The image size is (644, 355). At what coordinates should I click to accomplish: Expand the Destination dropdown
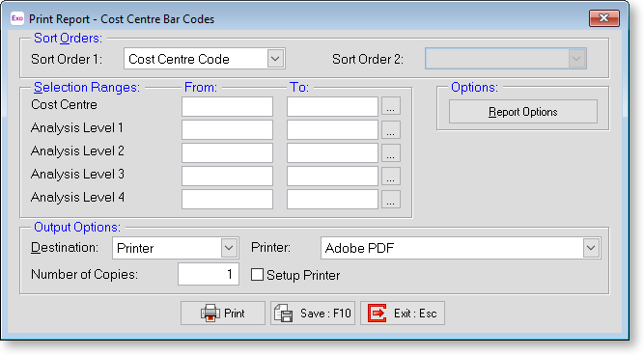tap(229, 248)
